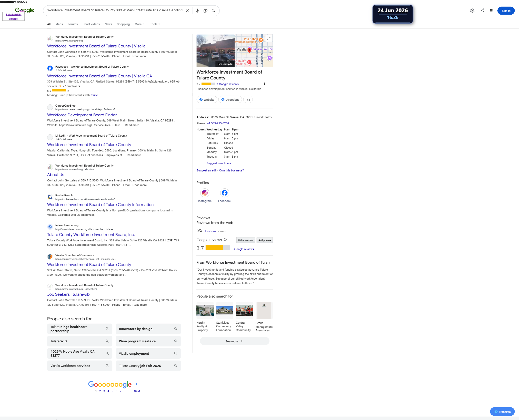The height and width of the screenshot is (420, 522).
Task: Click the magnifier icon beside Visalia employment
Action: [176, 354]
